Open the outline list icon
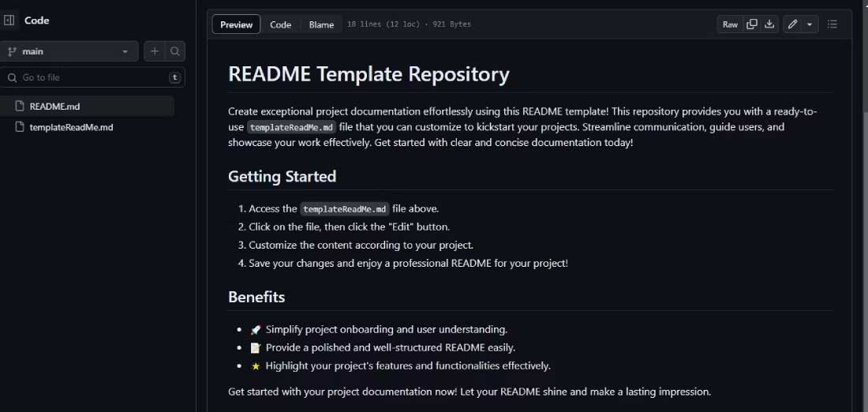This screenshot has height=412, width=868. [832, 24]
